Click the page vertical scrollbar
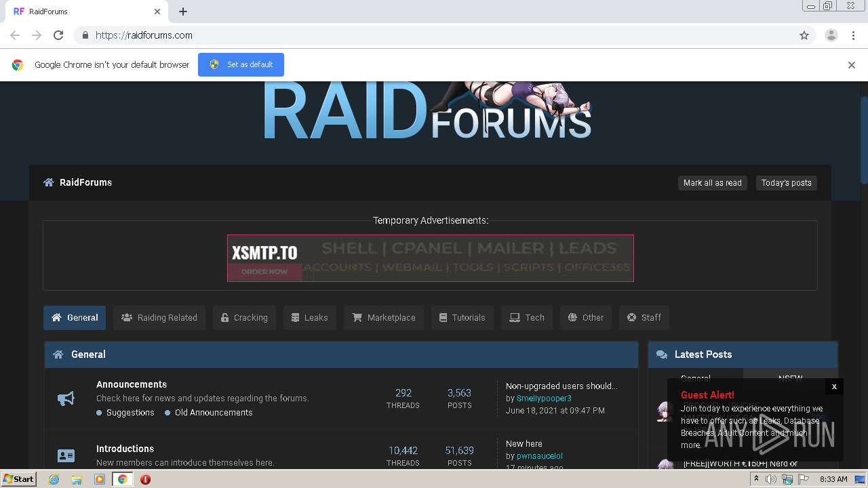The height and width of the screenshot is (488, 868). 864,139
